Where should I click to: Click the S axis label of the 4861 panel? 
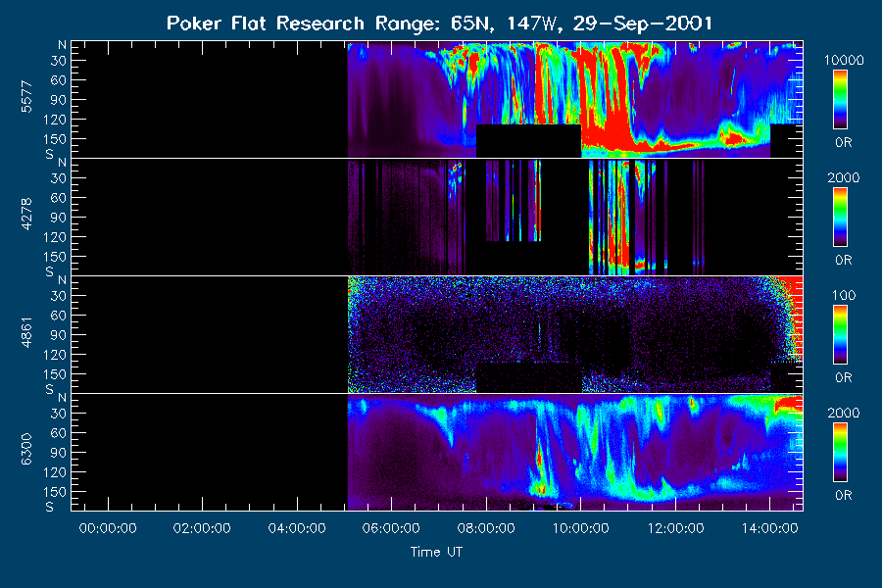tap(50, 389)
